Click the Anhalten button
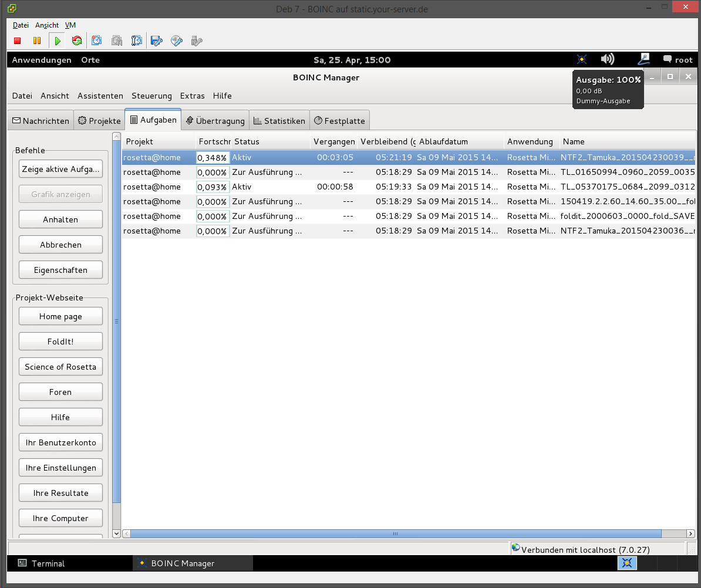The height and width of the screenshot is (588, 701). coord(61,219)
